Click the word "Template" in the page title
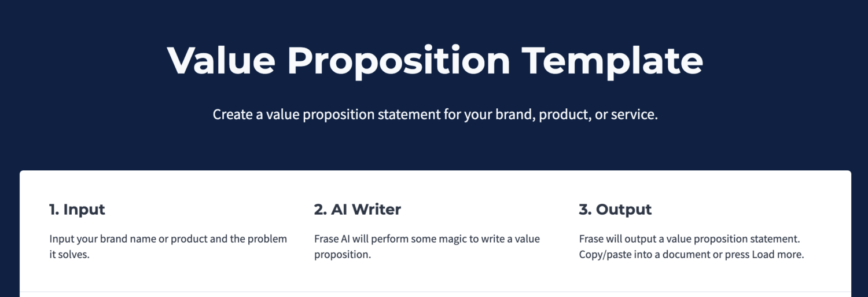868x297 pixels. pyautogui.click(x=612, y=60)
